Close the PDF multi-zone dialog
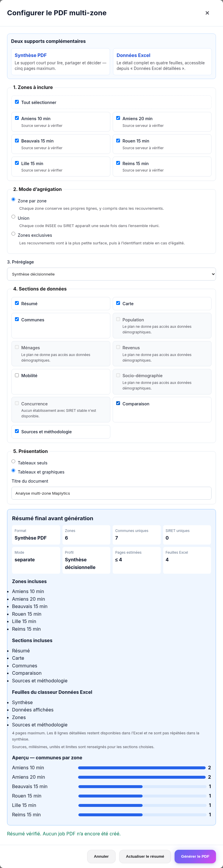The image size is (223, 868). pos(207,13)
